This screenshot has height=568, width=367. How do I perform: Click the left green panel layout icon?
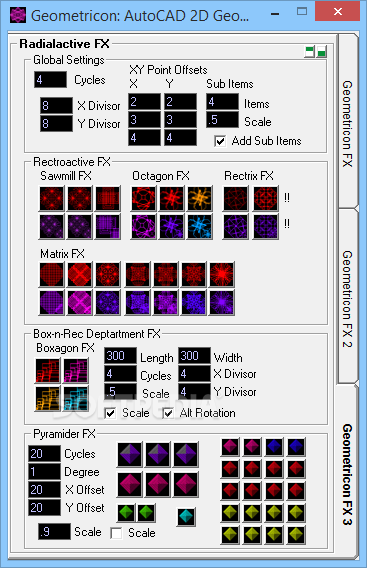[310, 52]
